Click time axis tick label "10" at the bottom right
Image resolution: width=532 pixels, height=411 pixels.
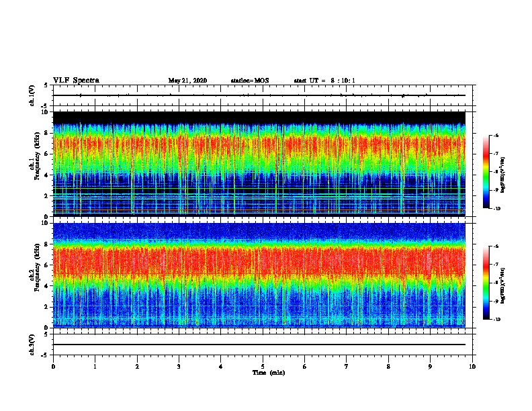tap(472, 367)
